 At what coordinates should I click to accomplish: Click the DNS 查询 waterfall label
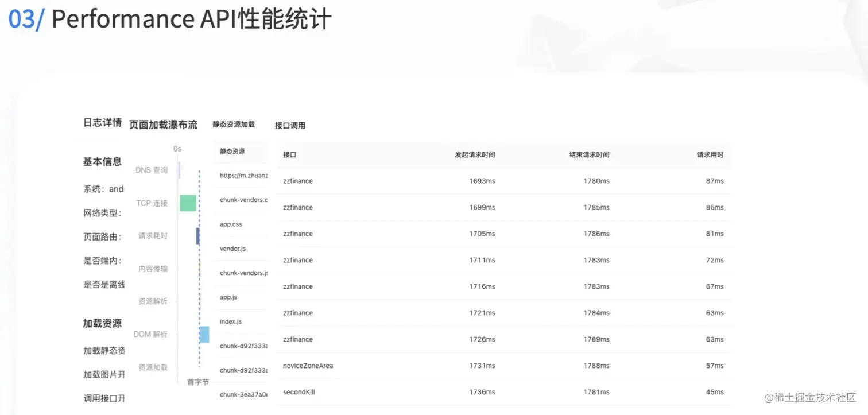coord(152,170)
